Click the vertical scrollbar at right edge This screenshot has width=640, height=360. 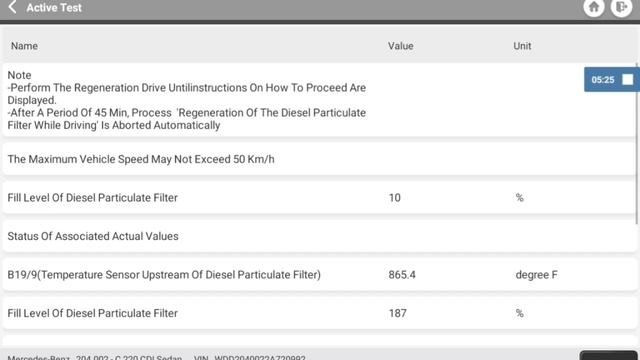[x=637, y=143]
